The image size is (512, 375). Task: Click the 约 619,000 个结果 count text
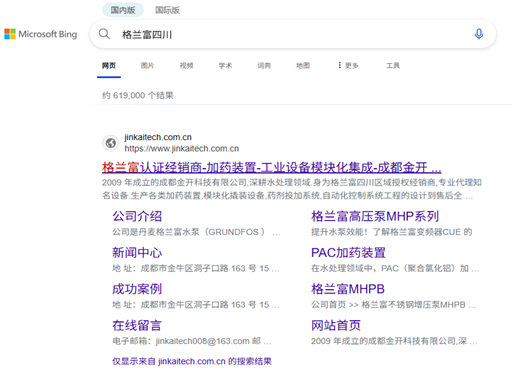(x=138, y=95)
